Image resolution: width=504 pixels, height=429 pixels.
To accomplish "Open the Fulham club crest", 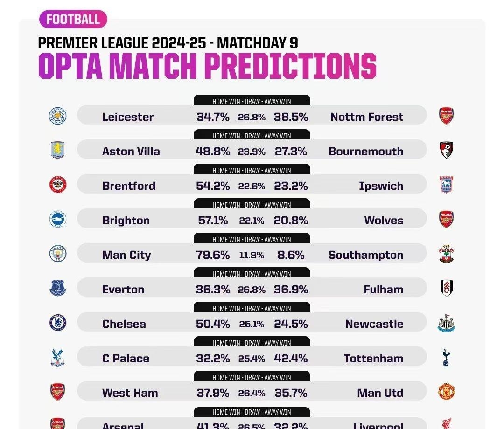I will (447, 288).
